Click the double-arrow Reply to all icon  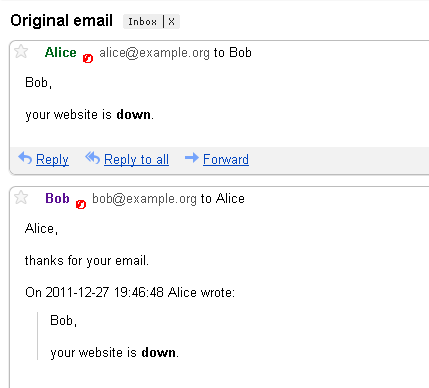[x=92, y=158]
